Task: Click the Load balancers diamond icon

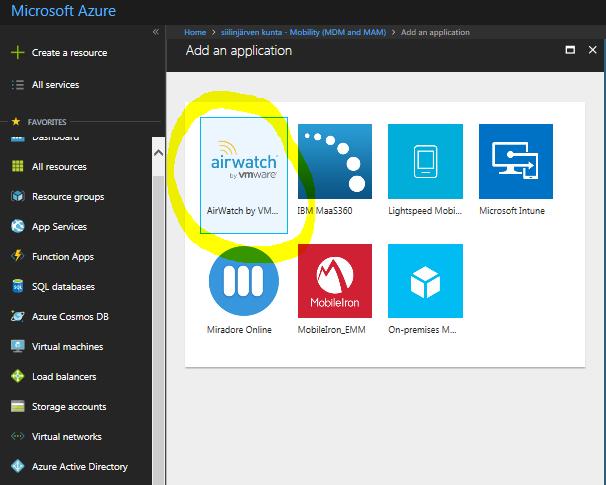Action: pyautogui.click(x=18, y=376)
